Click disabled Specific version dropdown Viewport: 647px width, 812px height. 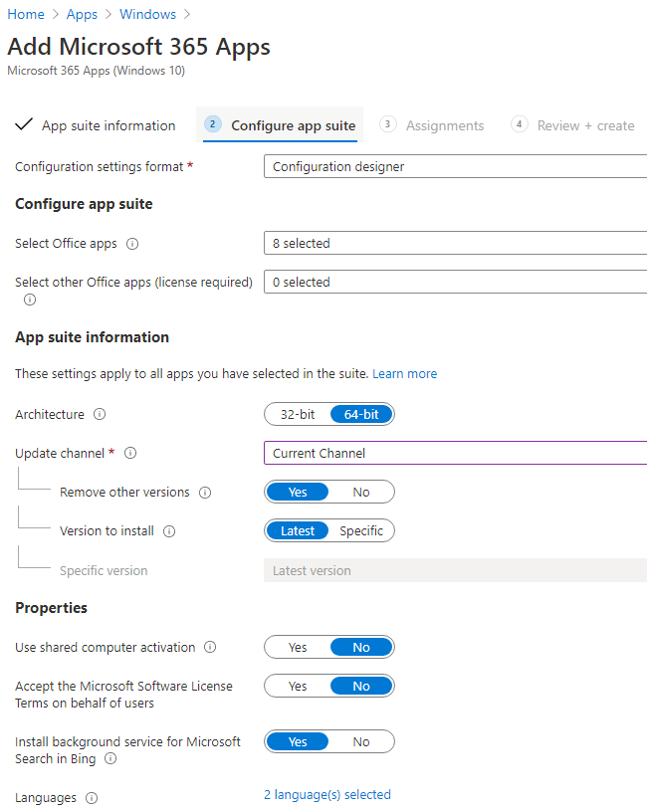click(455, 570)
